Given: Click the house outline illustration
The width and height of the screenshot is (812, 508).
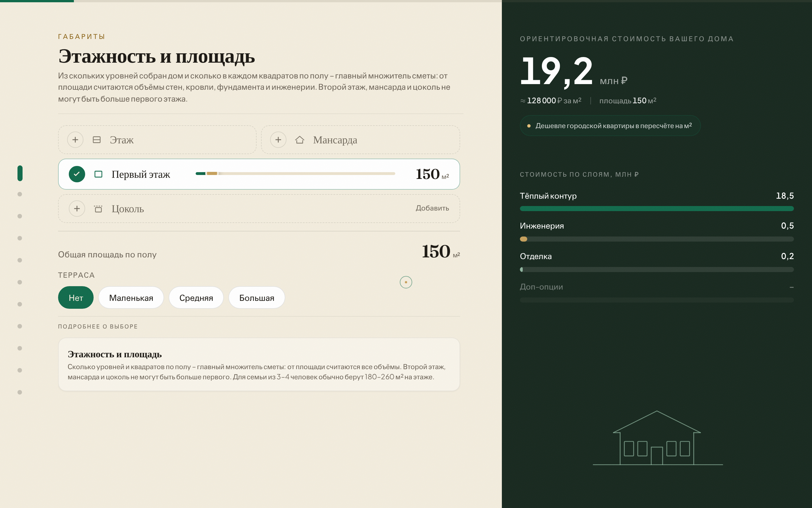Looking at the screenshot, I should coord(658,438).
